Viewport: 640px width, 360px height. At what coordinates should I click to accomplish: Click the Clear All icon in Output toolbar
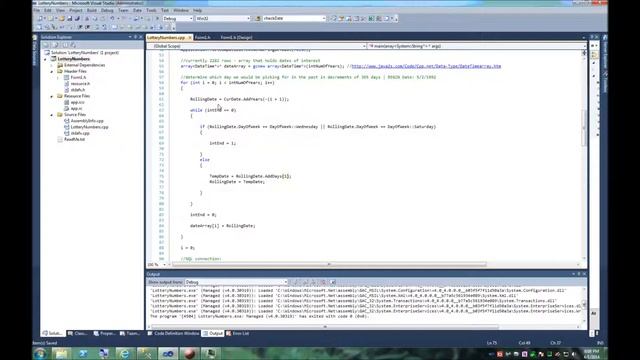pyautogui.click(x=323, y=282)
